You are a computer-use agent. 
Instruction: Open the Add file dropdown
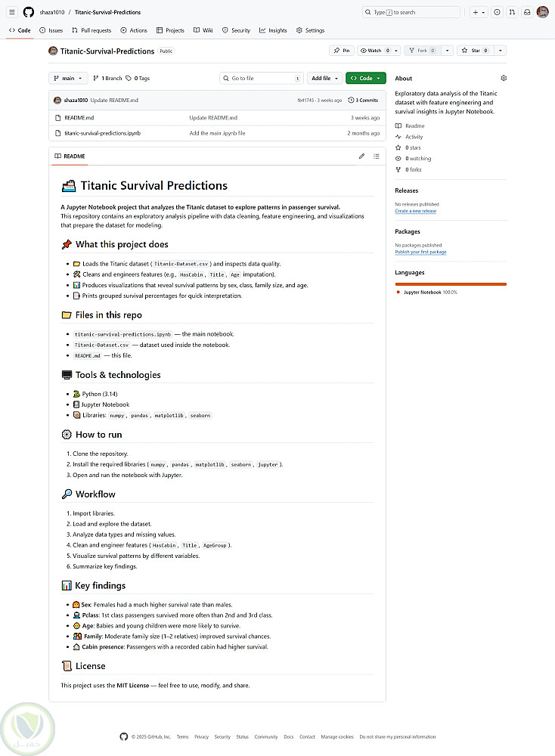tap(324, 78)
